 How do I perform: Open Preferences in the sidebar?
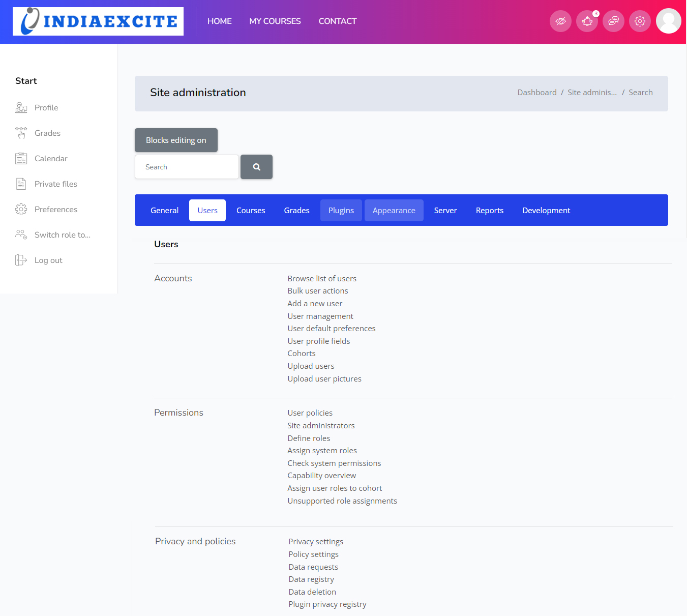tap(56, 210)
